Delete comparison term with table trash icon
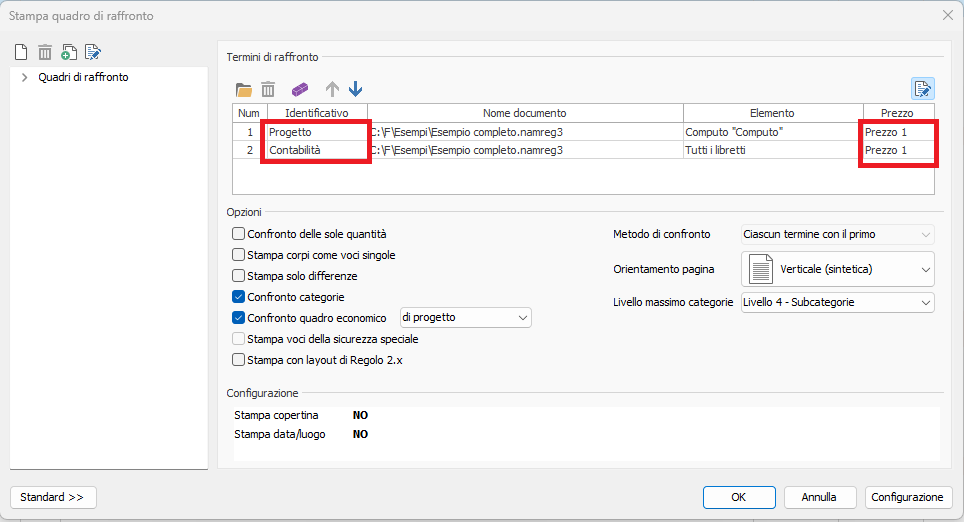 tap(268, 89)
